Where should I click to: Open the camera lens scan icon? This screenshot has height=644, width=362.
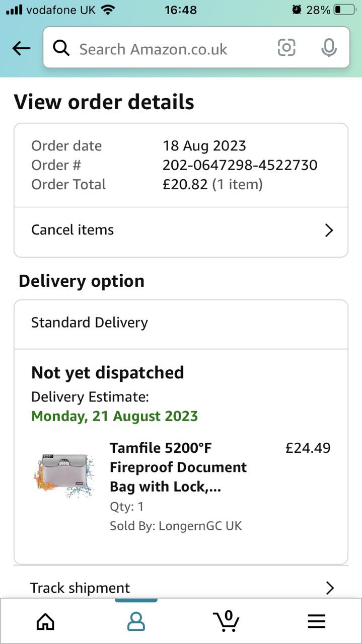click(286, 48)
